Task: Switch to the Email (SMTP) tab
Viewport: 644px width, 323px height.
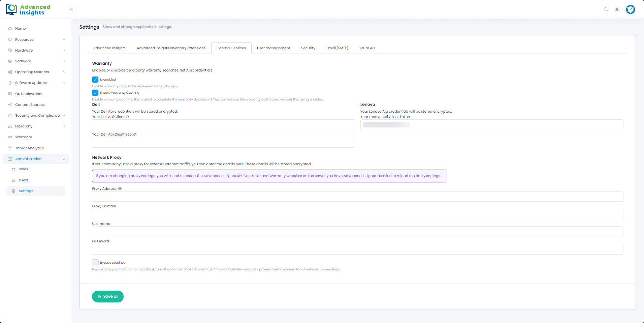Action: (337, 48)
